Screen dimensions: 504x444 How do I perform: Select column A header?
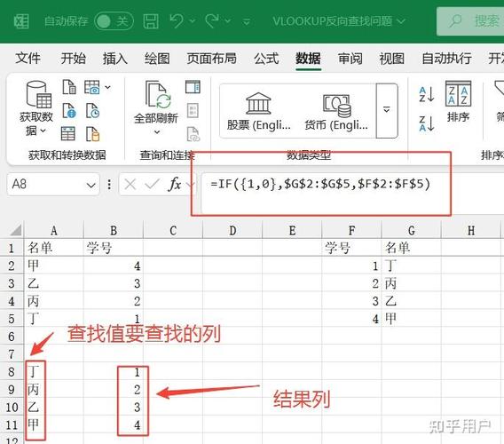[x=53, y=230]
